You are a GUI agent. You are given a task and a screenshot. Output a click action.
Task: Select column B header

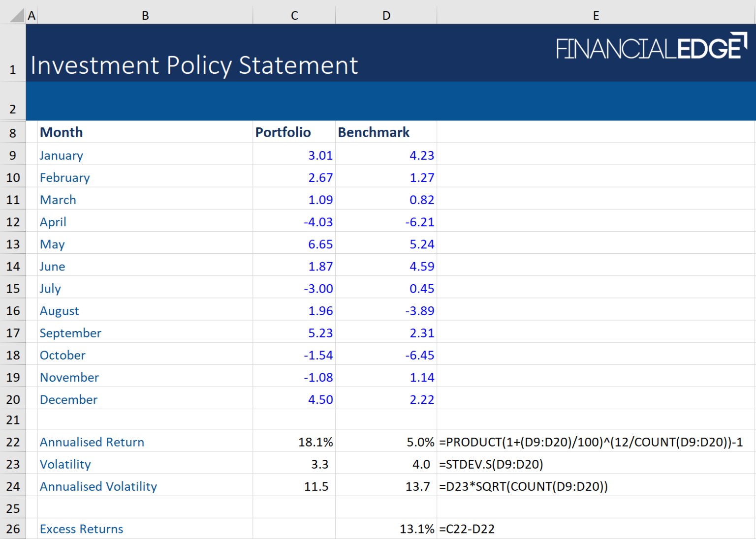coord(145,15)
